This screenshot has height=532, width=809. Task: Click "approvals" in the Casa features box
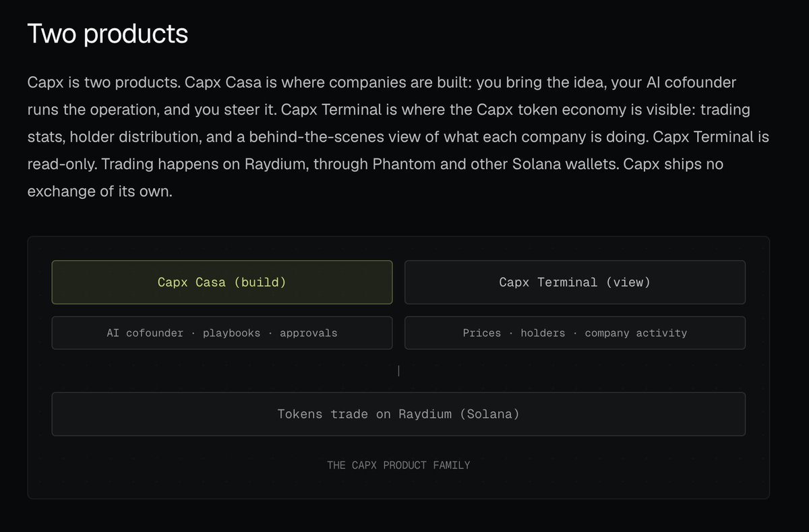coord(309,333)
